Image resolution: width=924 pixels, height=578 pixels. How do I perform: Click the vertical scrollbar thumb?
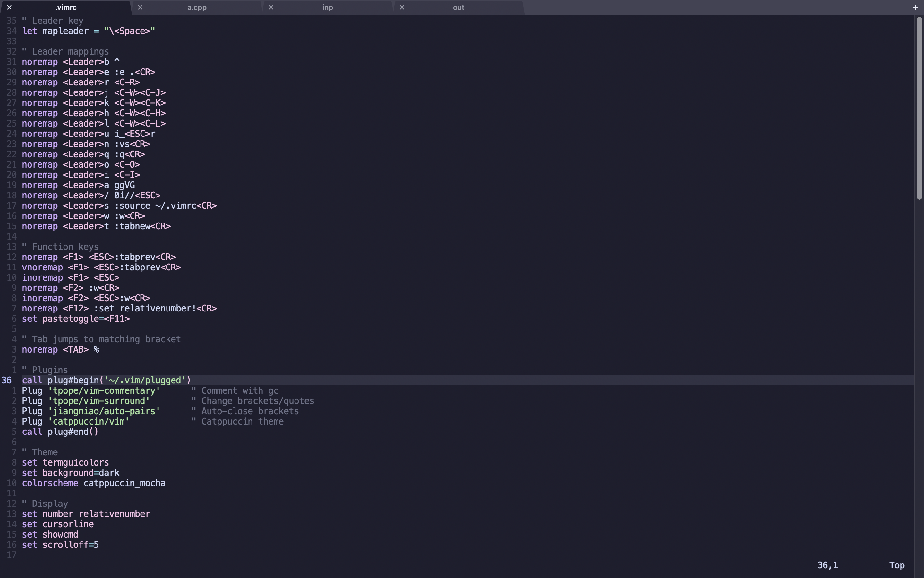(919, 109)
